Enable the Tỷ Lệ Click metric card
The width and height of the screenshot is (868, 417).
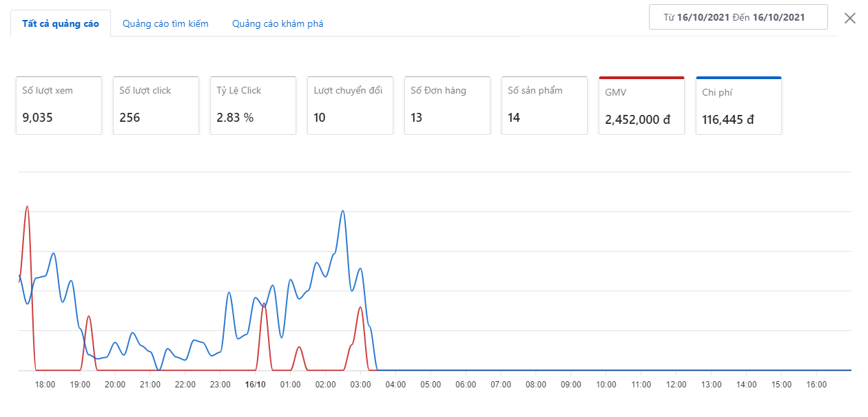[x=253, y=105]
